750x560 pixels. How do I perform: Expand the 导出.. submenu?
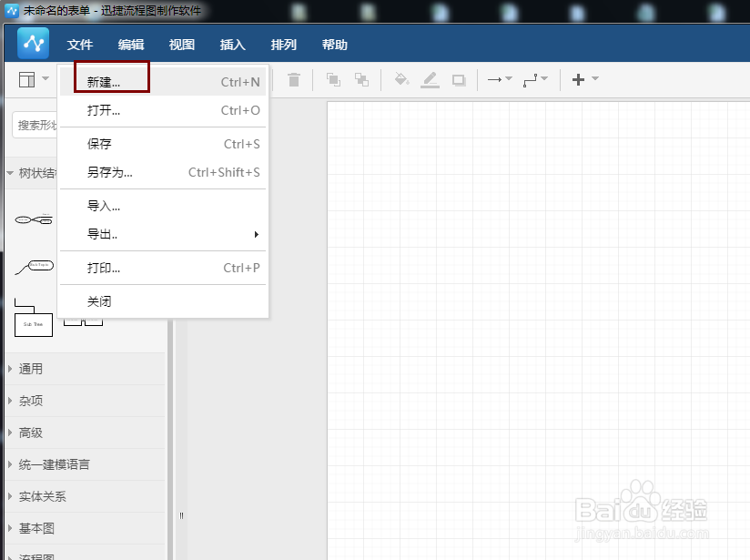coord(163,234)
